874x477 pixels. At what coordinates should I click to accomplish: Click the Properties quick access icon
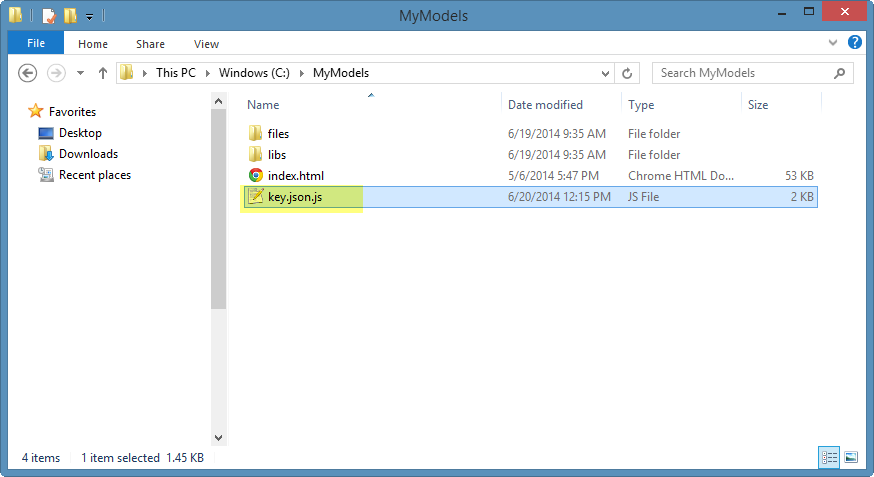tap(48, 16)
